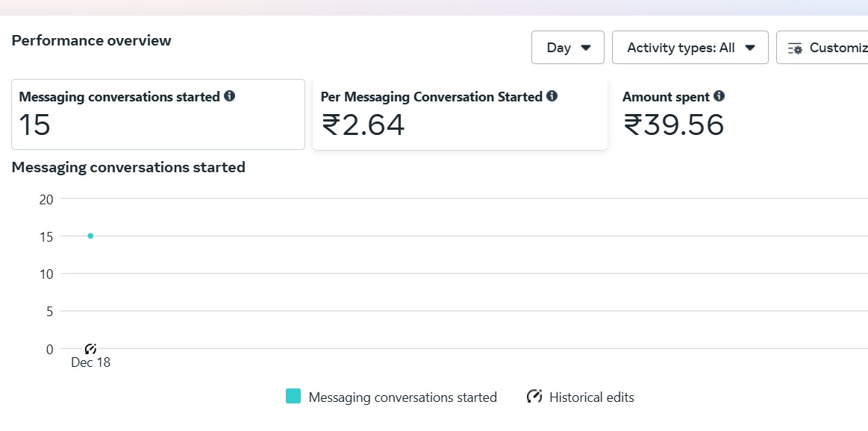Click the Historical edits legend icon

[534, 396]
